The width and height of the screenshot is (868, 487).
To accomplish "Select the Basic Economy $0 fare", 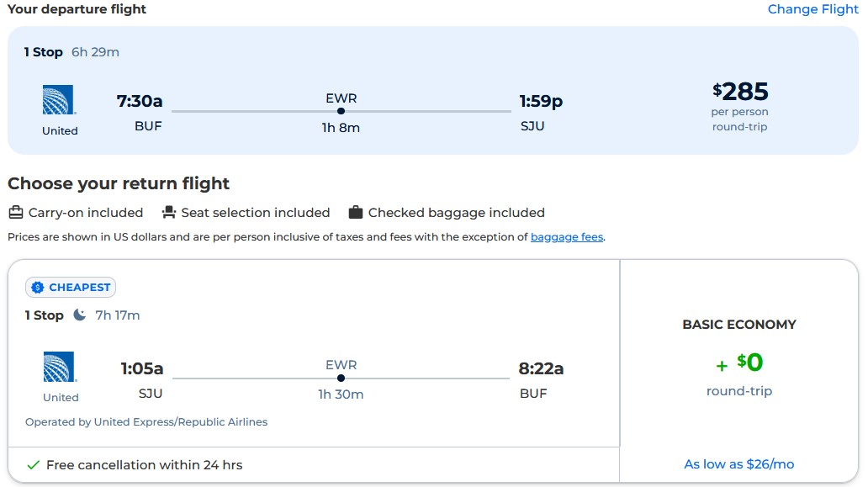I will coord(738,364).
